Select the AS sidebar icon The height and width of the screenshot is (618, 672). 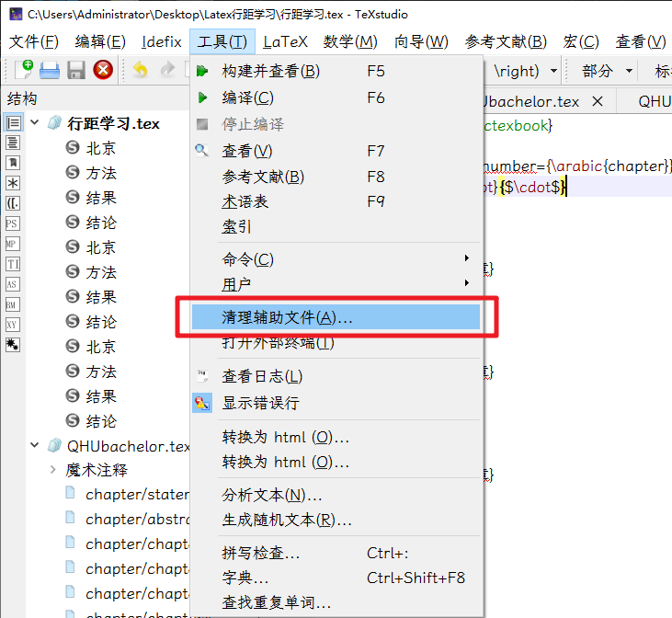pos(13,284)
